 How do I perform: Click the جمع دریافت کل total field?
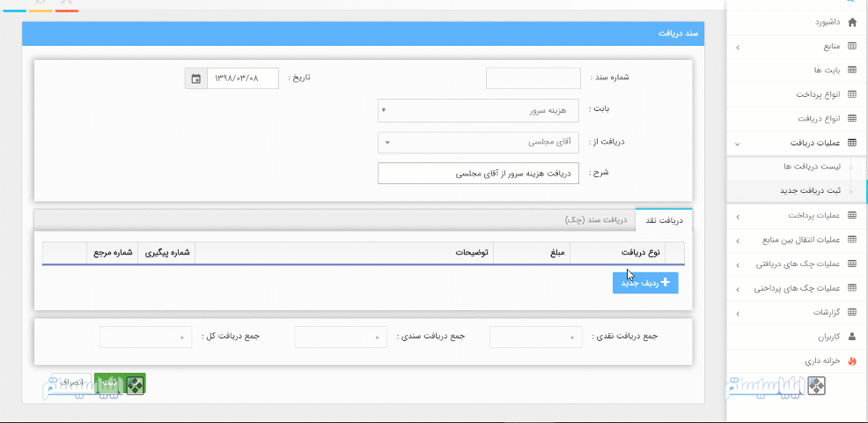[146, 337]
